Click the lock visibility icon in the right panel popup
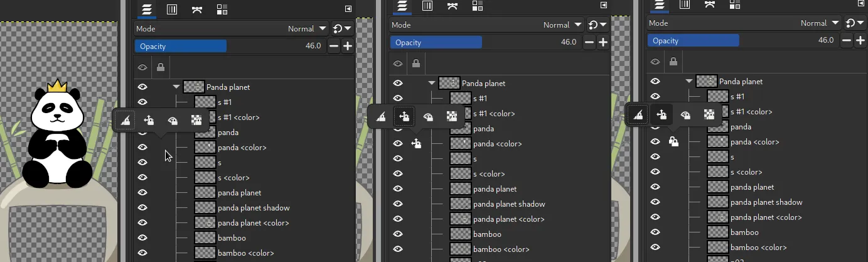The image size is (868, 262). pos(685,114)
